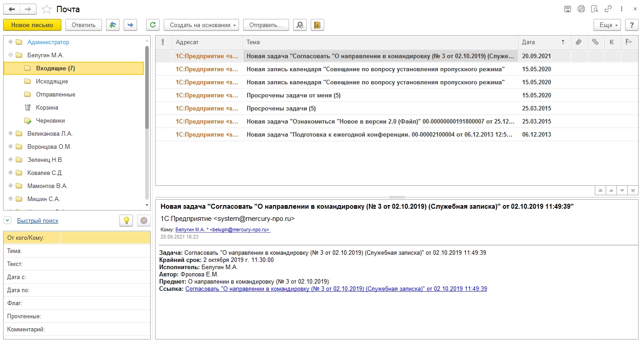Open the Быстрый поиск link
644x344 pixels.
click(37, 220)
